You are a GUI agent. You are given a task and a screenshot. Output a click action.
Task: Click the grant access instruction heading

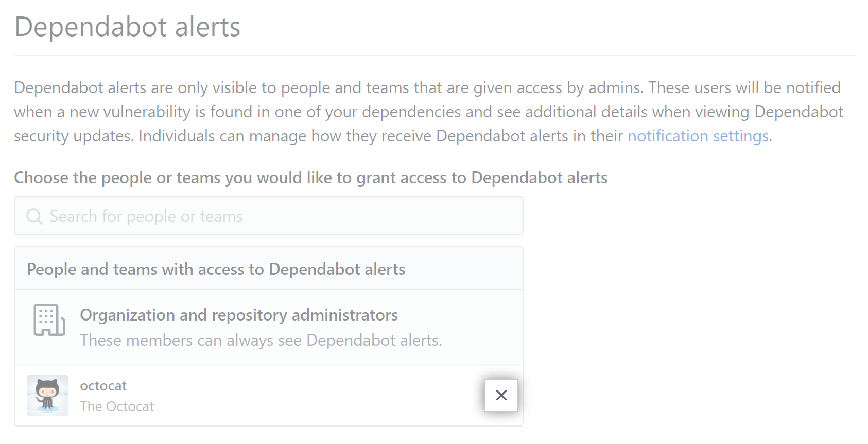pyautogui.click(x=310, y=177)
